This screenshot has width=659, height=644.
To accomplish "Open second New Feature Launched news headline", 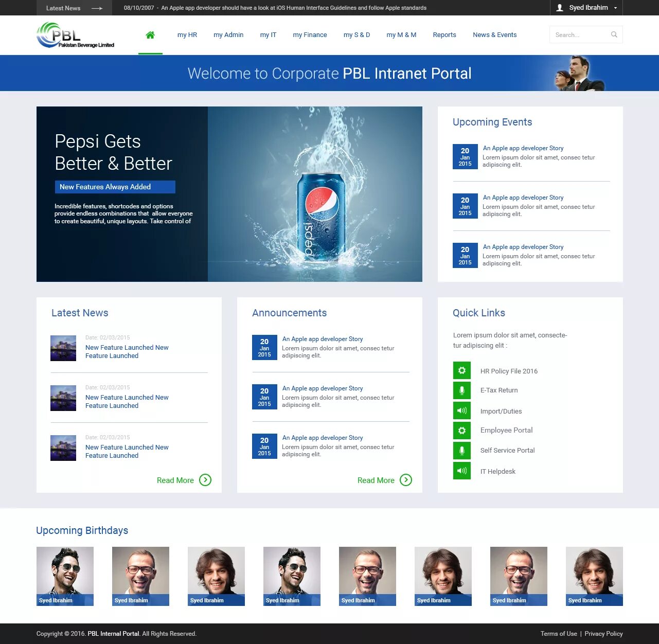I will tap(127, 402).
